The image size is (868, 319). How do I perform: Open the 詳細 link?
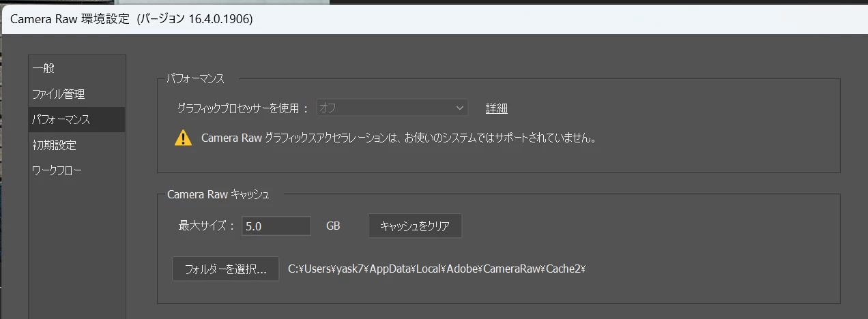(497, 108)
